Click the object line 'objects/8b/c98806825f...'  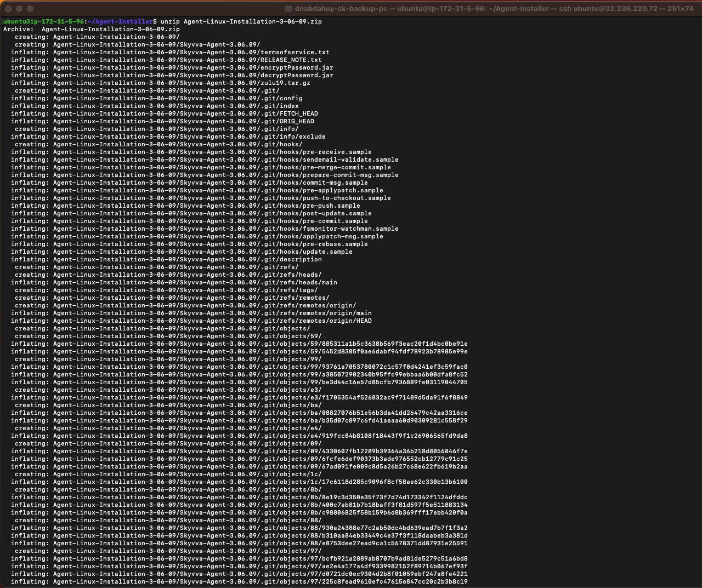239,512
